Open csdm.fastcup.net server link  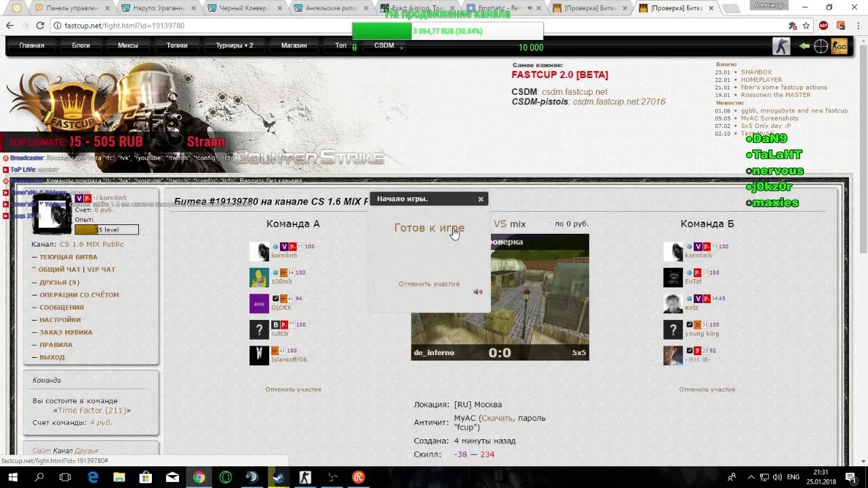(574, 91)
